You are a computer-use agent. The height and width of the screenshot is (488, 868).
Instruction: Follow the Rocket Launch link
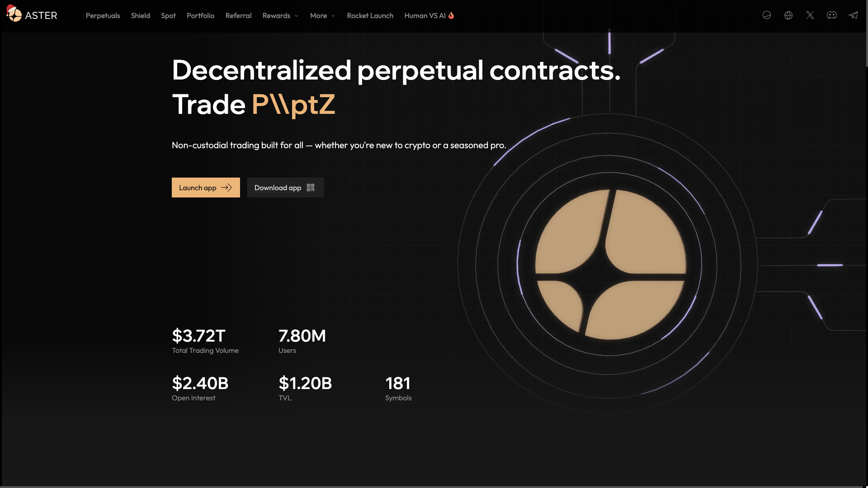(x=370, y=15)
